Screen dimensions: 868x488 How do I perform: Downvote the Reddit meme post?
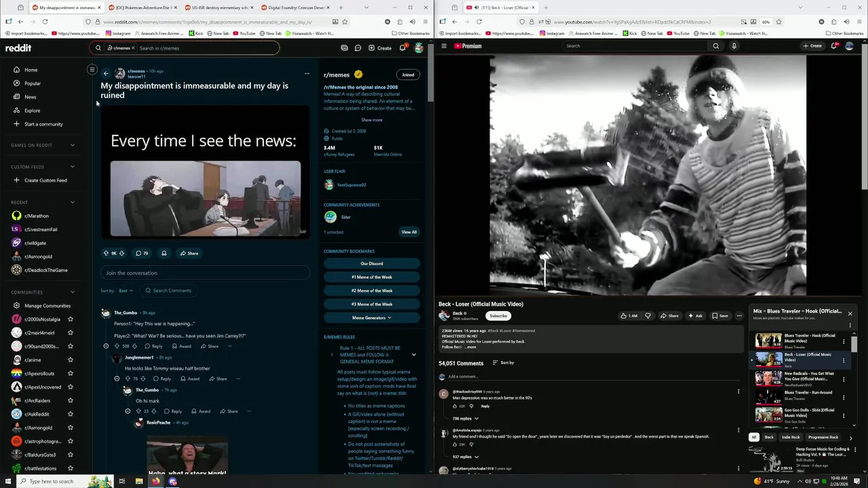121,253
